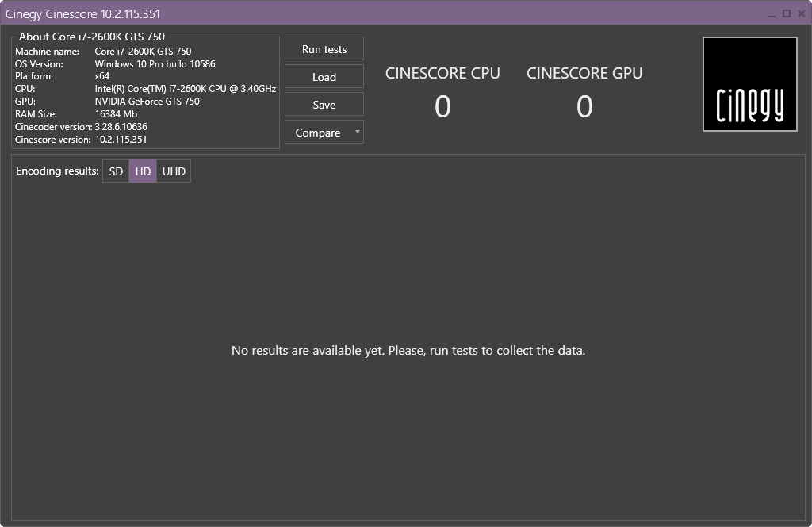Click RAM size value 16384 Mb
Screen dimensions: 812x527
coord(116,114)
